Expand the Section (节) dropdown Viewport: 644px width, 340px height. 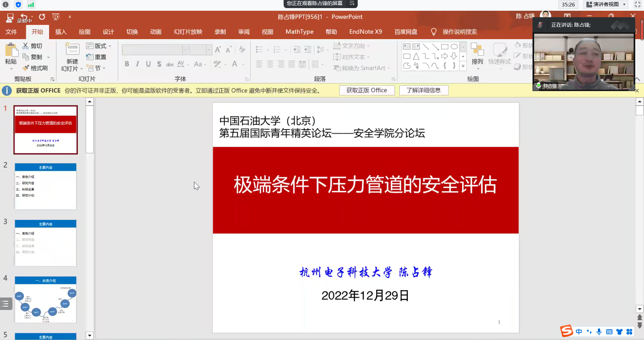pos(97,68)
